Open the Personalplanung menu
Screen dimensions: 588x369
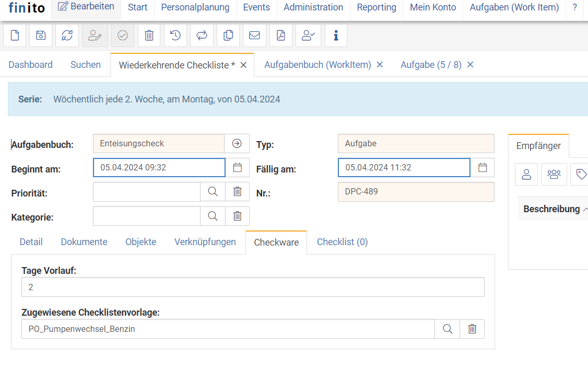coord(195,7)
